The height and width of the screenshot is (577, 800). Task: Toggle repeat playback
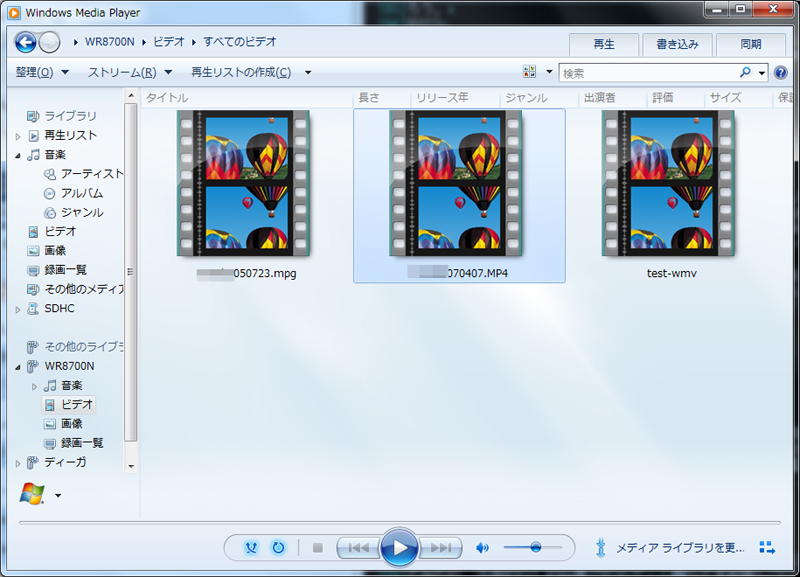point(279,548)
